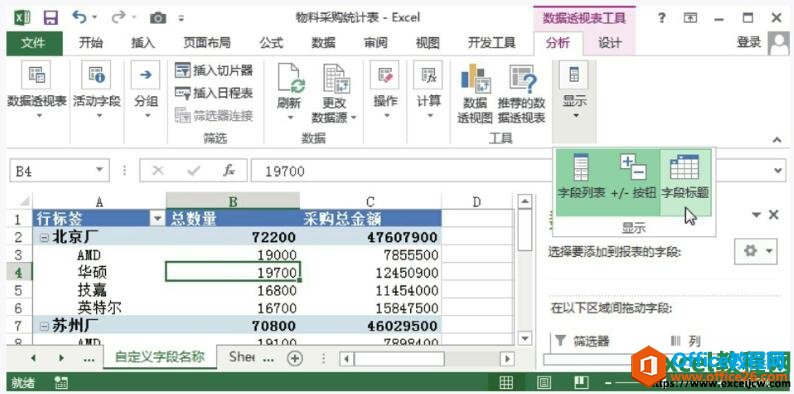Screen dimensions: 794x394
Task: Save the workbook with the floppy icon
Action: tap(51, 18)
